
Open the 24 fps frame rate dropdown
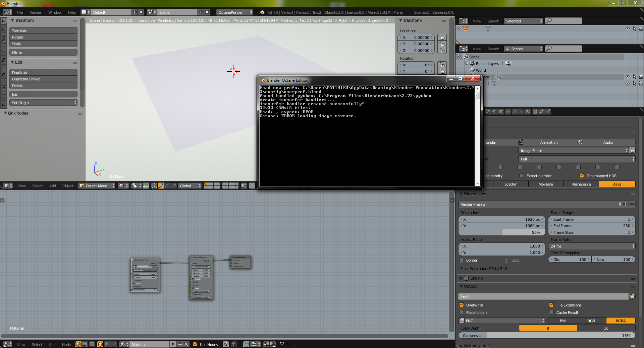(x=592, y=246)
